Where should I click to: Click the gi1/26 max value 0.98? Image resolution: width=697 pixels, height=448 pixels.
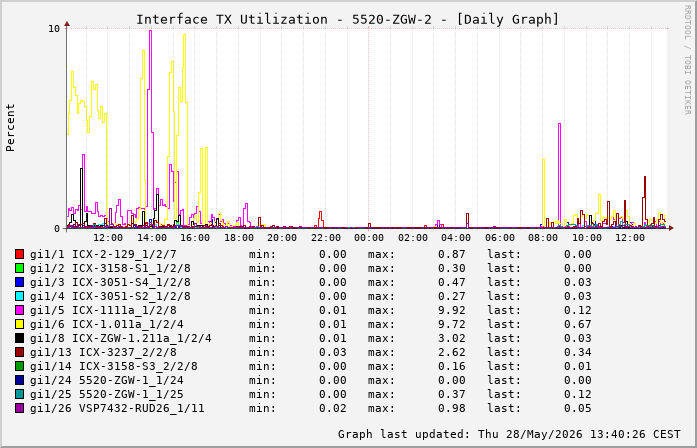point(452,408)
